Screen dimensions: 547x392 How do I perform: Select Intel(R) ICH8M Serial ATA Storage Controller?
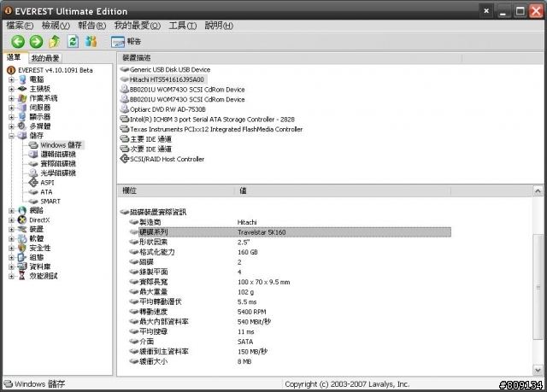pos(212,120)
